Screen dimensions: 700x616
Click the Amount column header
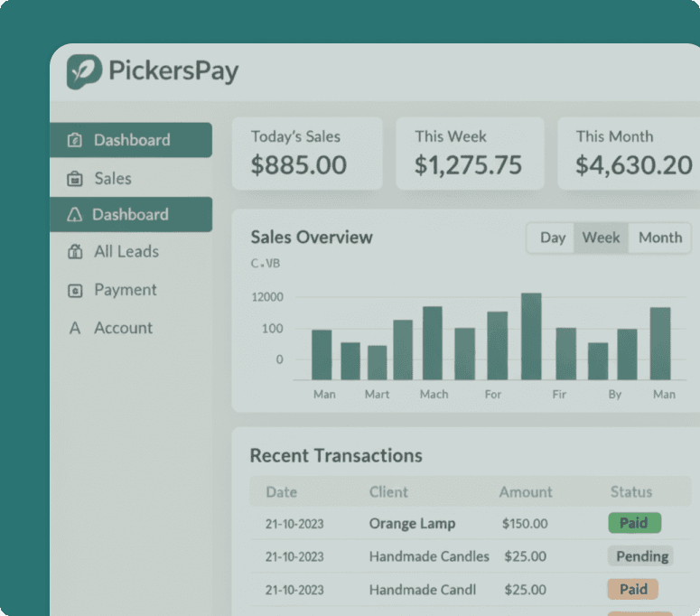(526, 492)
